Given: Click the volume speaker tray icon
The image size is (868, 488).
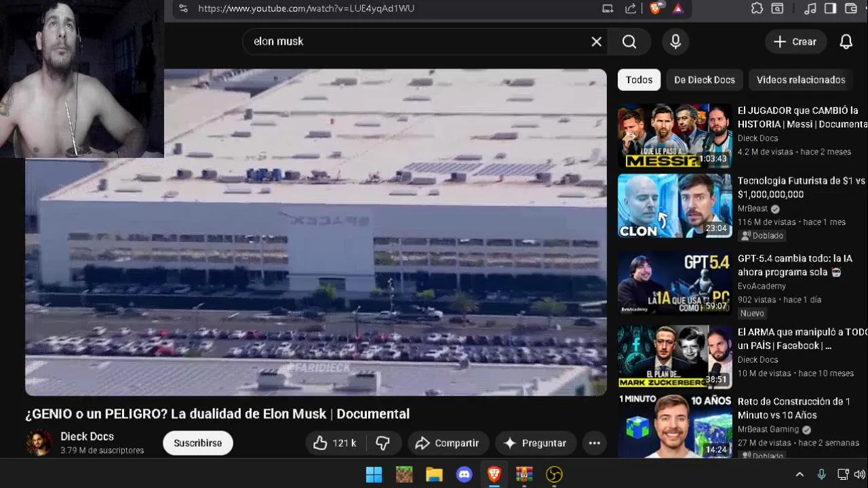Looking at the screenshot, I should point(860,474).
